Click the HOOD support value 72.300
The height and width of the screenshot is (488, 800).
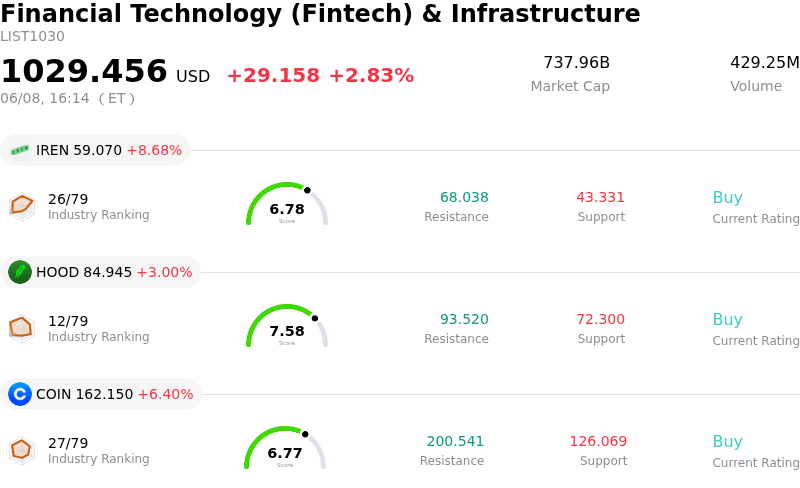(x=601, y=319)
